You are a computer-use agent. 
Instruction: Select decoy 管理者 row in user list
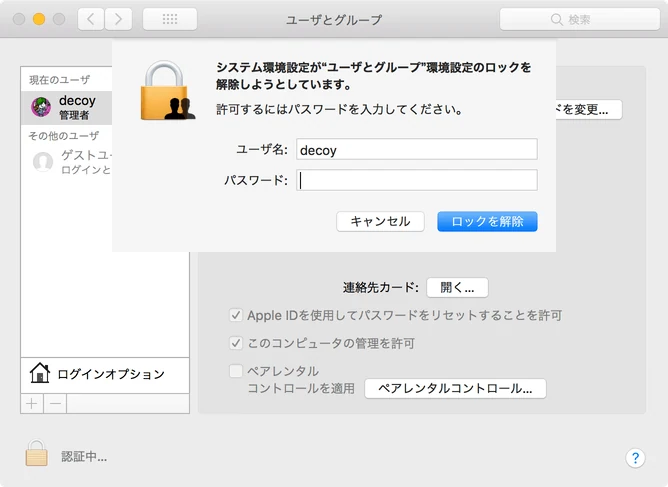click(66, 107)
